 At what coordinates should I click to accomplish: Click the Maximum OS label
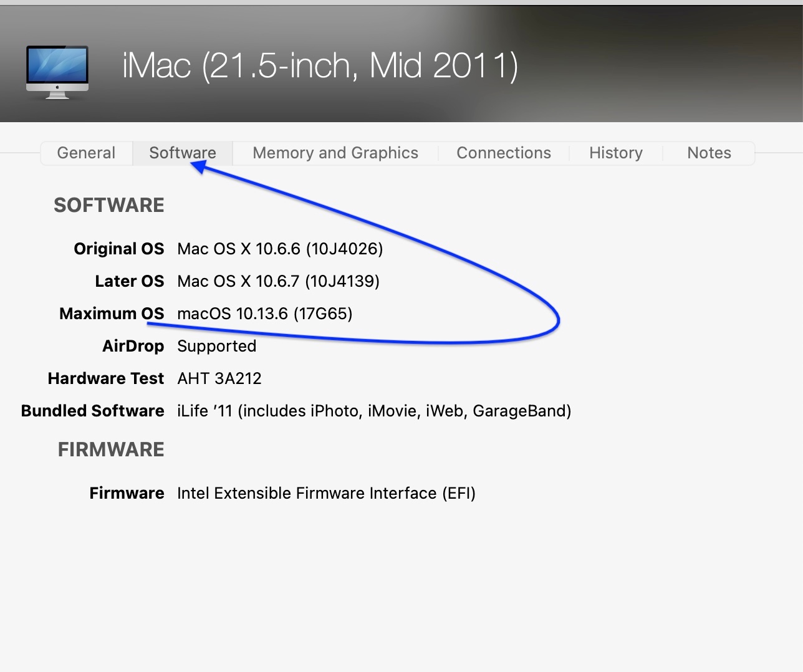coord(112,314)
